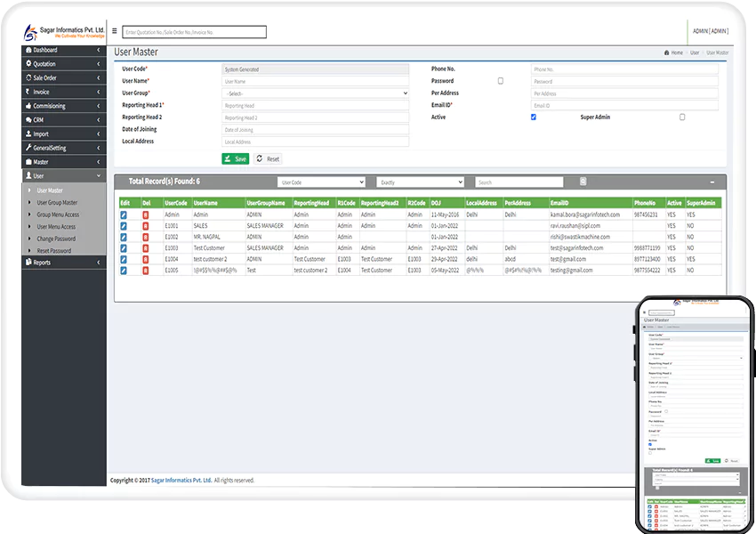The width and height of the screenshot is (756, 534).
Task: Expand the Commisioning sidebar menu
Action: (64, 106)
